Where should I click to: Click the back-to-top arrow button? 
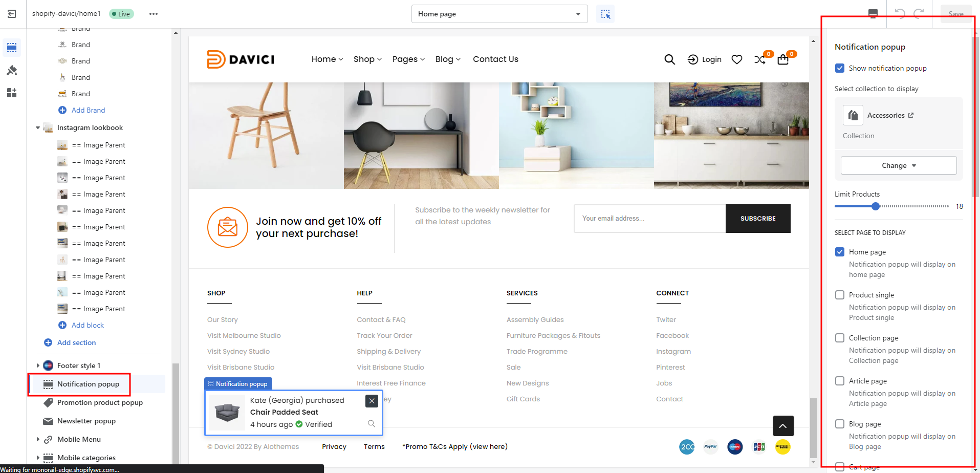783,426
